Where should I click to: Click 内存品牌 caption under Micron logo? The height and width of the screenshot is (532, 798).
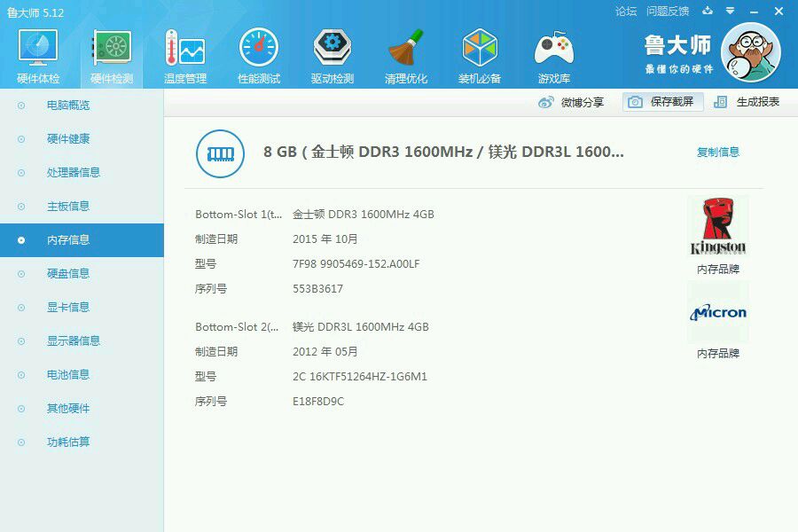pos(718,353)
